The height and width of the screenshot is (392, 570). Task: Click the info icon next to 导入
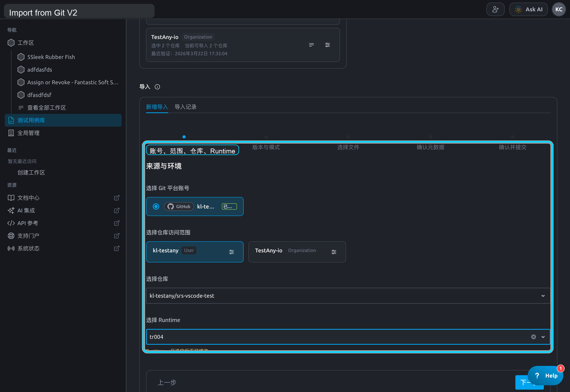coord(157,87)
